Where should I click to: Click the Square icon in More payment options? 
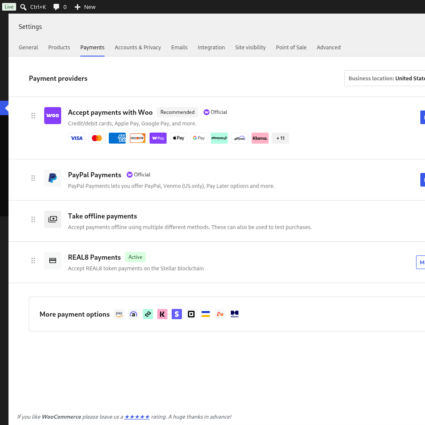point(191,314)
